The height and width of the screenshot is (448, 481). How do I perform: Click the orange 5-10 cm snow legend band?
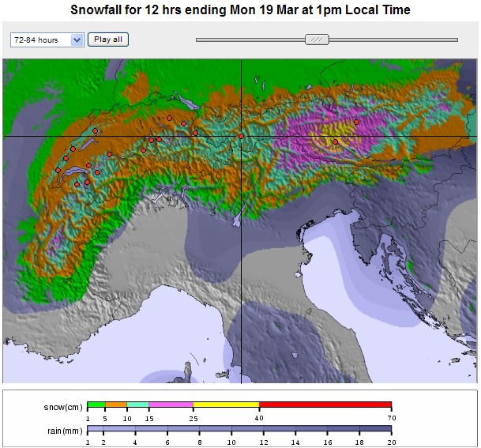click(x=115, y=405)
